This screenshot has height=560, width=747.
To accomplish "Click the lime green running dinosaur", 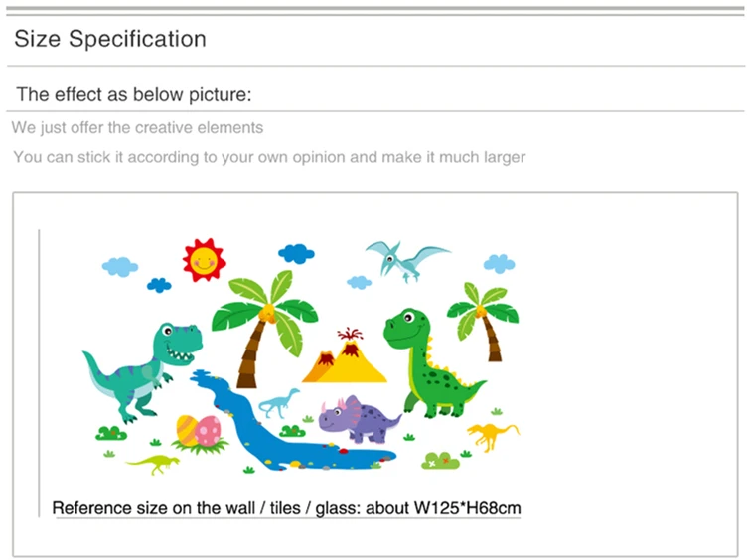I will coord(153,464).
